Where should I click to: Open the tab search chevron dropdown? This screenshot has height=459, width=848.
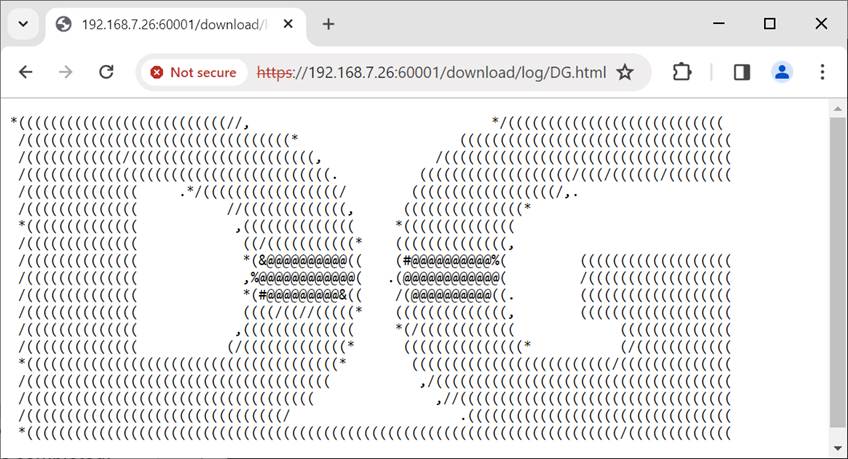pos(23,24)
